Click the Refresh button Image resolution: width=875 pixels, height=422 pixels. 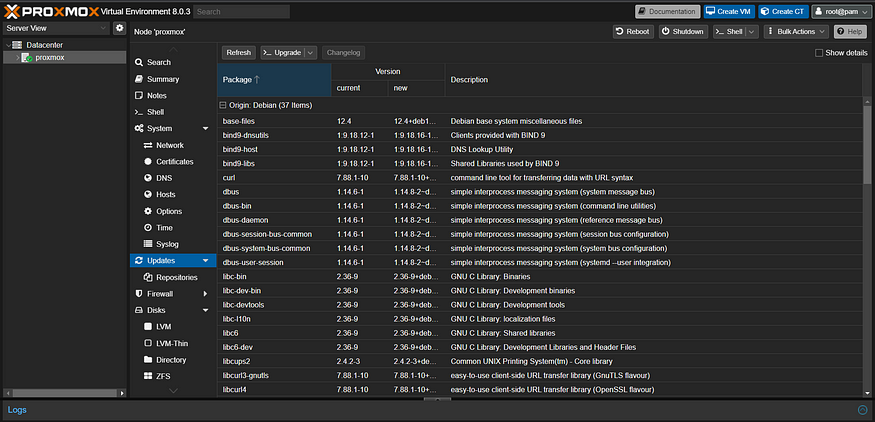tap(239, 52)
